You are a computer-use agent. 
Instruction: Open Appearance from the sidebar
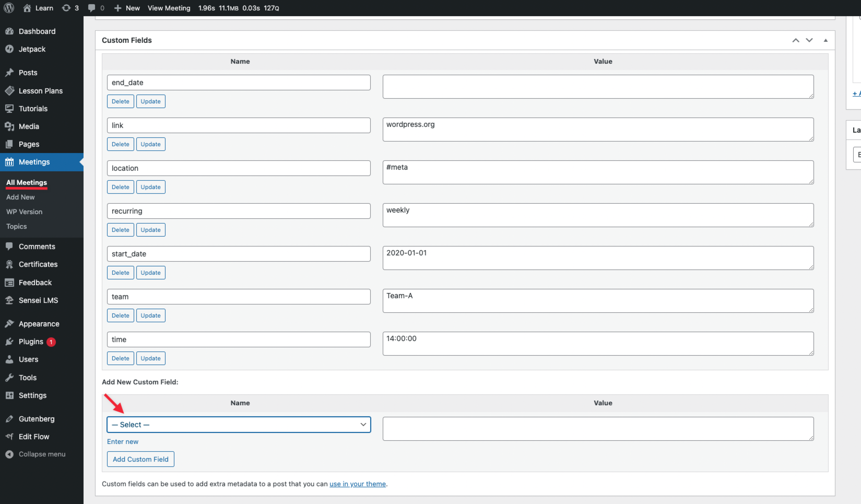39,323
